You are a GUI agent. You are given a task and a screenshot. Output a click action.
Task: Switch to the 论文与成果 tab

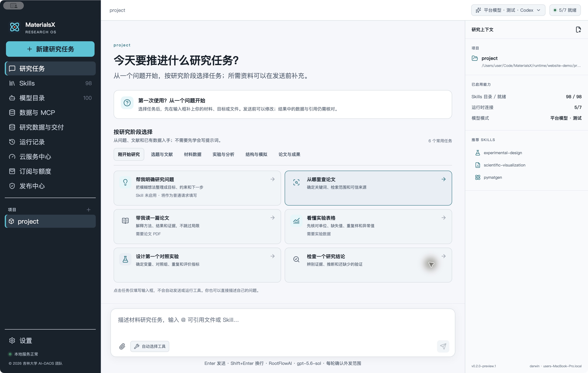tap(289, 154)
